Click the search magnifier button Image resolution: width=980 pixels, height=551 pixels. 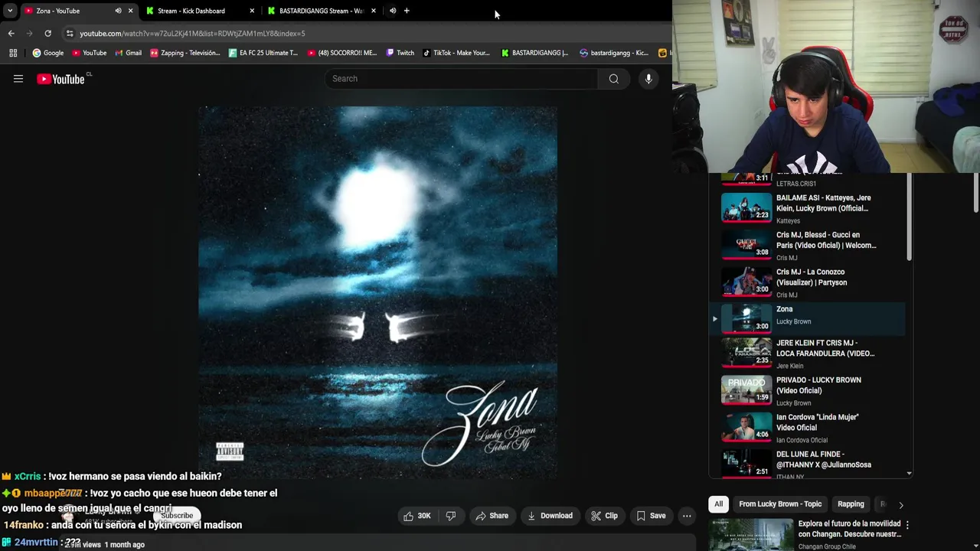613,79
